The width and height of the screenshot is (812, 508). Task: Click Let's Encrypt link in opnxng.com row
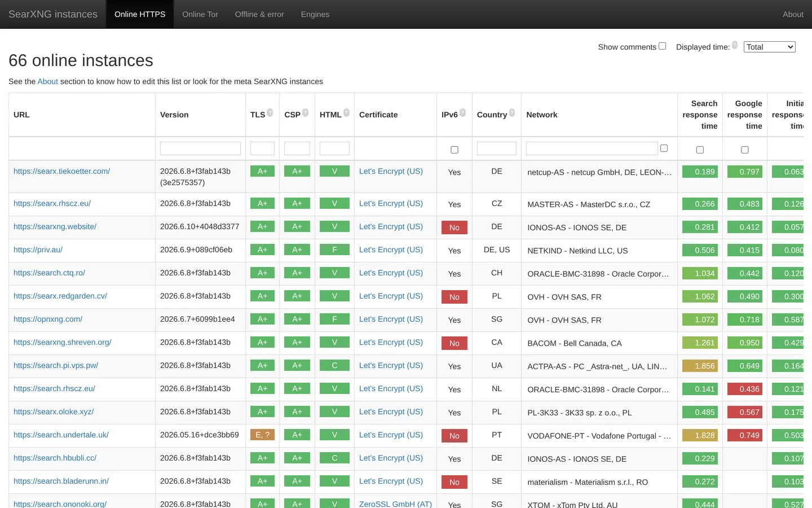pos(391,319)
